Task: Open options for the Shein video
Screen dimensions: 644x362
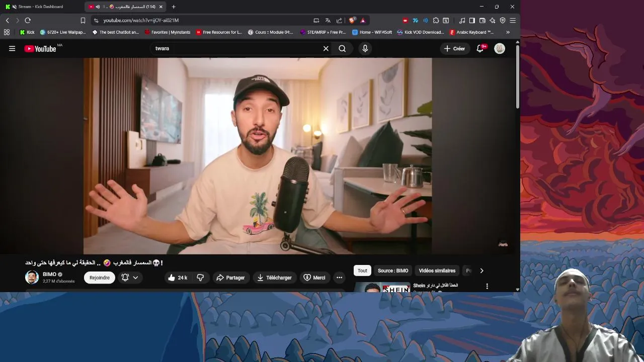Action: [487, 286]
